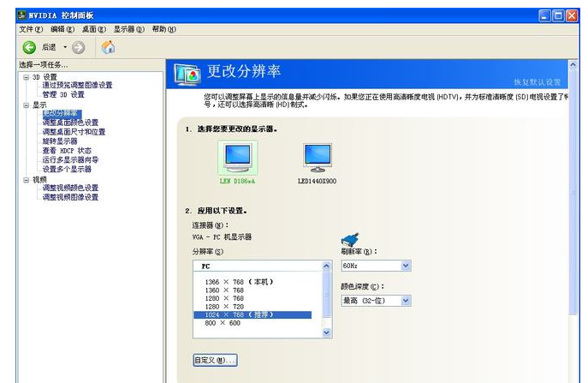Open the 文件 menu

click(x=31, y=29)
